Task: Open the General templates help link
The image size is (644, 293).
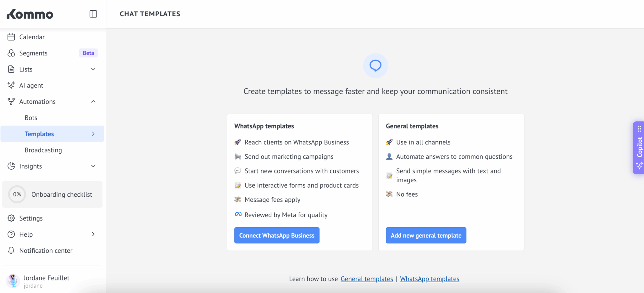Action: click(x=367, y=279)
